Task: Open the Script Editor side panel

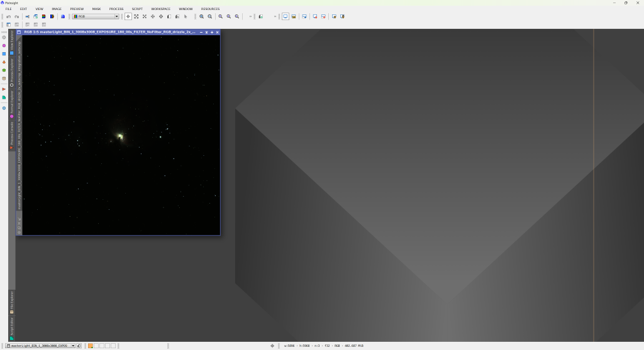Action: click(11, 329)
